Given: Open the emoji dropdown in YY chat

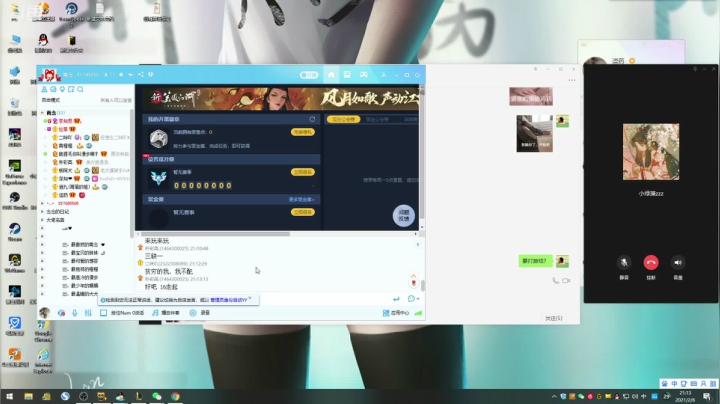Looking at the screenshot, I should pyautogui.click(x=413, y=299).
